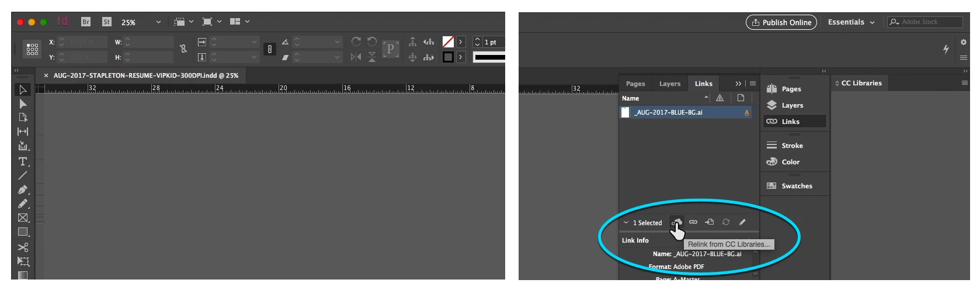Select the _AUG-2017-BLUE-BG.ai link row
Image resolution: width=980 pixels, height=307 pixels.
click(686, 112)
